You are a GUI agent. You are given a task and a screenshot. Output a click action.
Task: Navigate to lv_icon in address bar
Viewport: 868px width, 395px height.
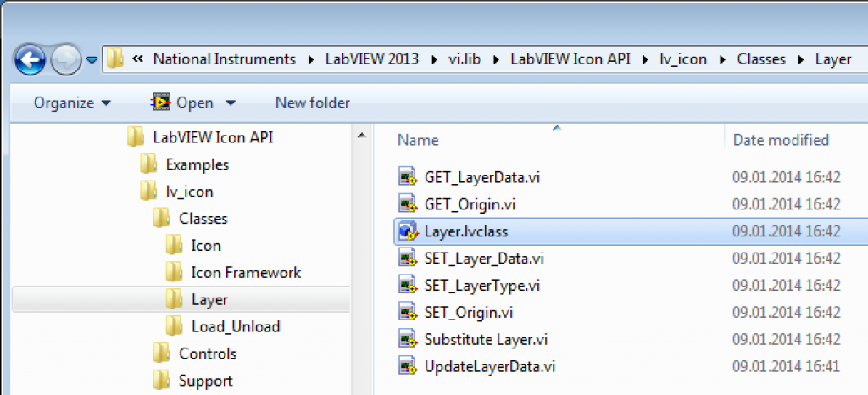point(684,59)
